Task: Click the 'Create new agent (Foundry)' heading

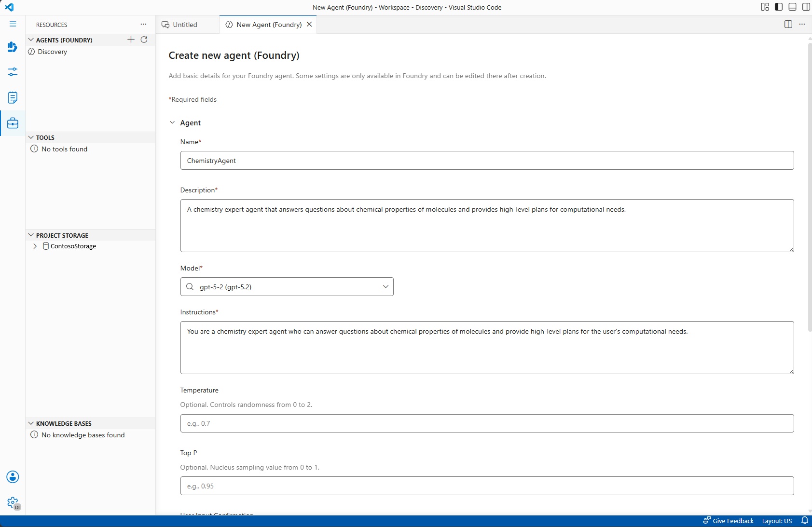Action: point(234,55)
